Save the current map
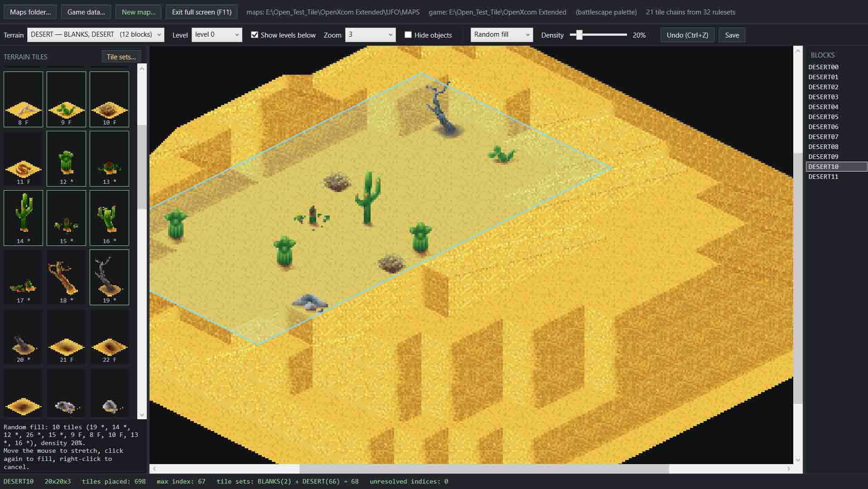The height and width of the screenshot is (489, 868). 732,35
